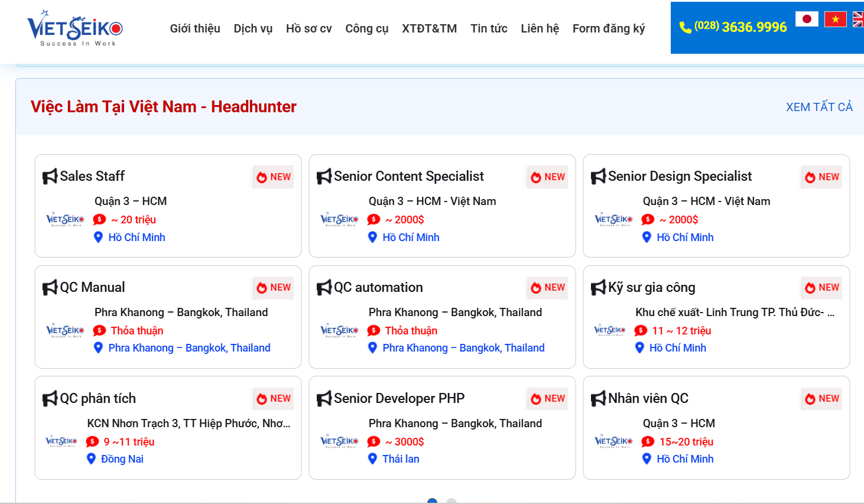864x504 pixels.
Task: Open the Công cụ menu item
Action: (366, 28)
